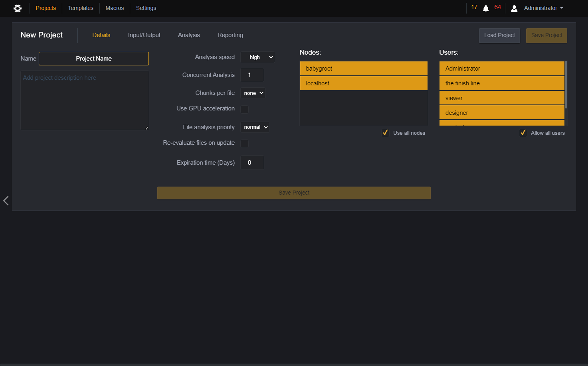Select the localhost node
This screenshot has width=588, height=366.
(x=364, y=83)
